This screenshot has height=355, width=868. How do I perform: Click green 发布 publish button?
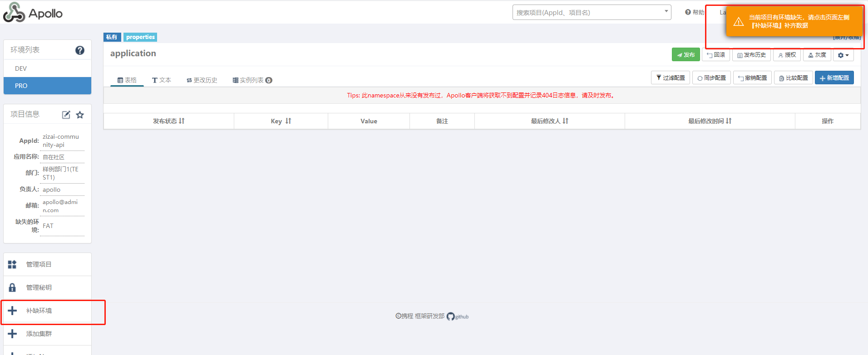(x=686, y=55)
